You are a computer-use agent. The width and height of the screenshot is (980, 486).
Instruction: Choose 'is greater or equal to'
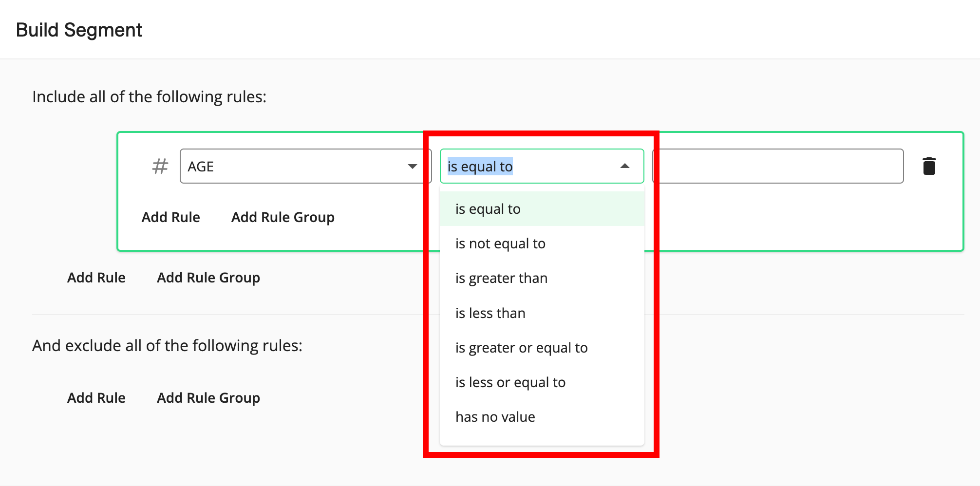(x=521, y=348)
